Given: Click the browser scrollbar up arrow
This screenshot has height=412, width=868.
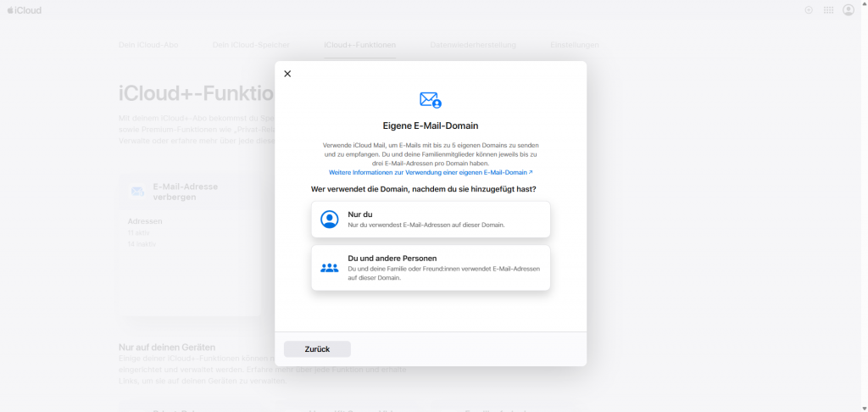Looking at the screenshot, I should click(x=864, y=3).
